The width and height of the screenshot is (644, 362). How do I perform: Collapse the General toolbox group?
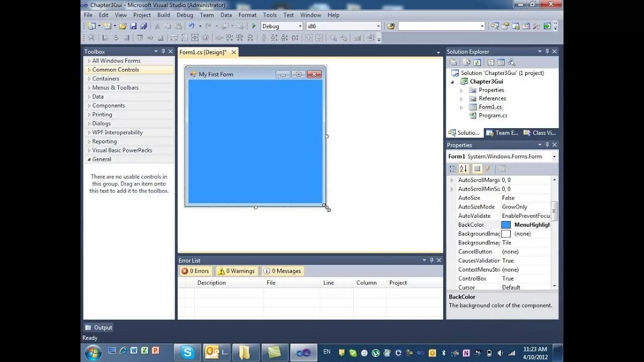89,159
